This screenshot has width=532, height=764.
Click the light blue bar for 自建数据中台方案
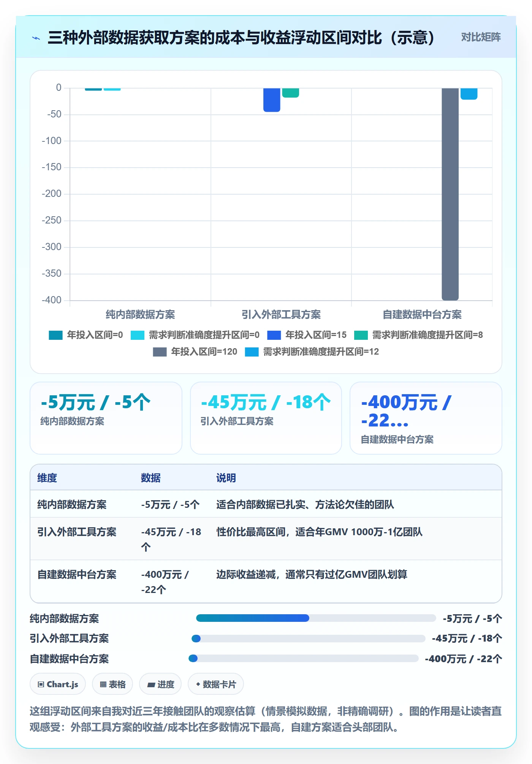coord(469,94)
